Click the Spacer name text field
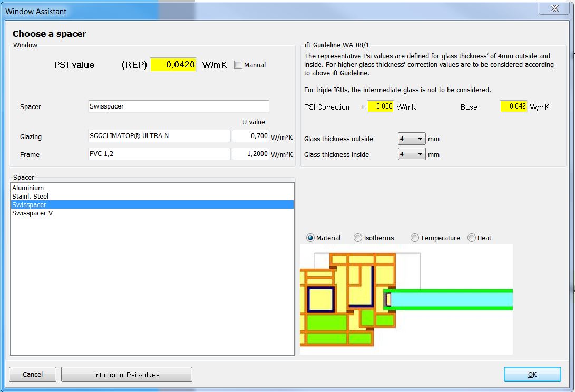The image size is (575, 392). point(179,106)
